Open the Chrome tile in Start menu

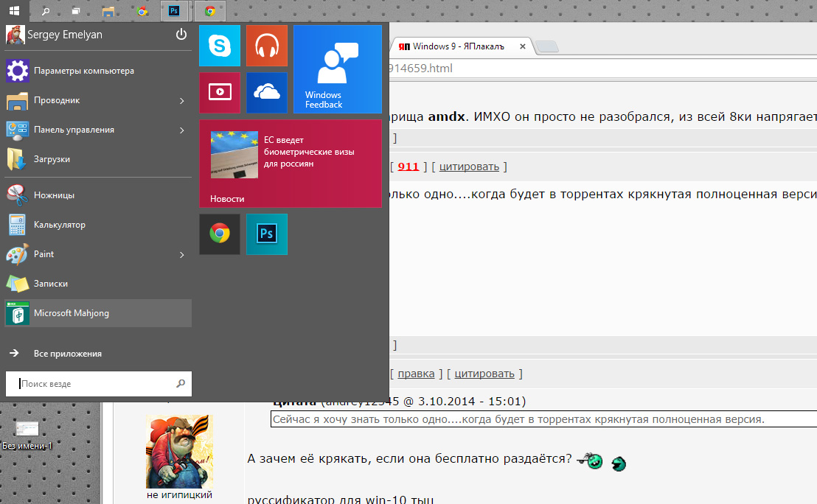click(219, 234)
